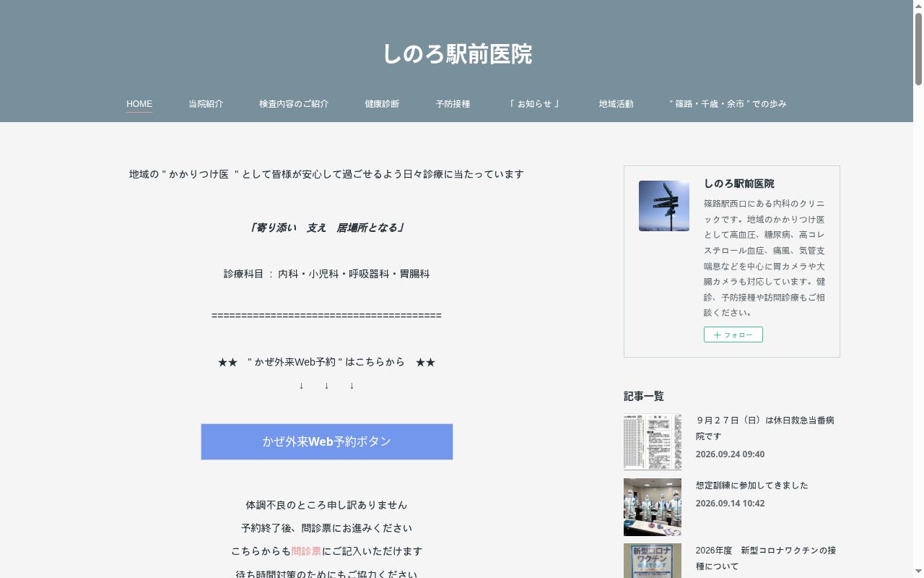The height and width of the screenshot is (578, 924).
Task: Open the 予防接種 menu item
Action: [453, 104]
